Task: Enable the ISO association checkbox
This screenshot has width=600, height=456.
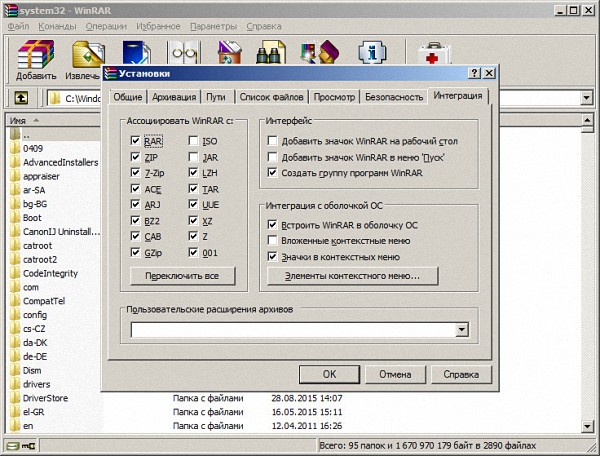Action: point(195,142)
